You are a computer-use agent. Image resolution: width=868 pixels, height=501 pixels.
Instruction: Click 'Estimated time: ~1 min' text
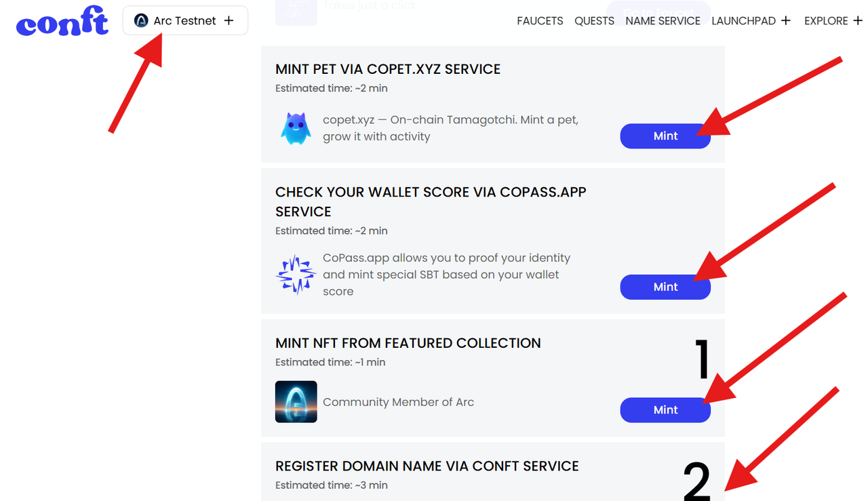(x=330, y=362)
